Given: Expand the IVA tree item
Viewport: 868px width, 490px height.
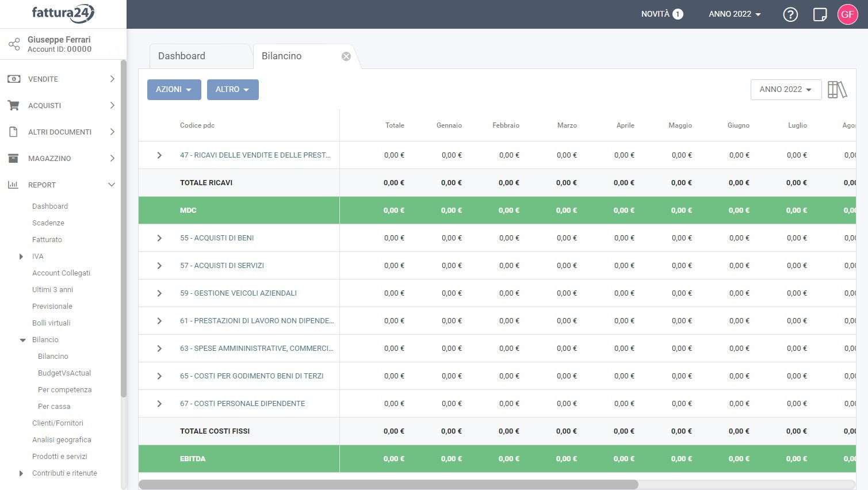Looking at the screenshot, I should 21,257.
